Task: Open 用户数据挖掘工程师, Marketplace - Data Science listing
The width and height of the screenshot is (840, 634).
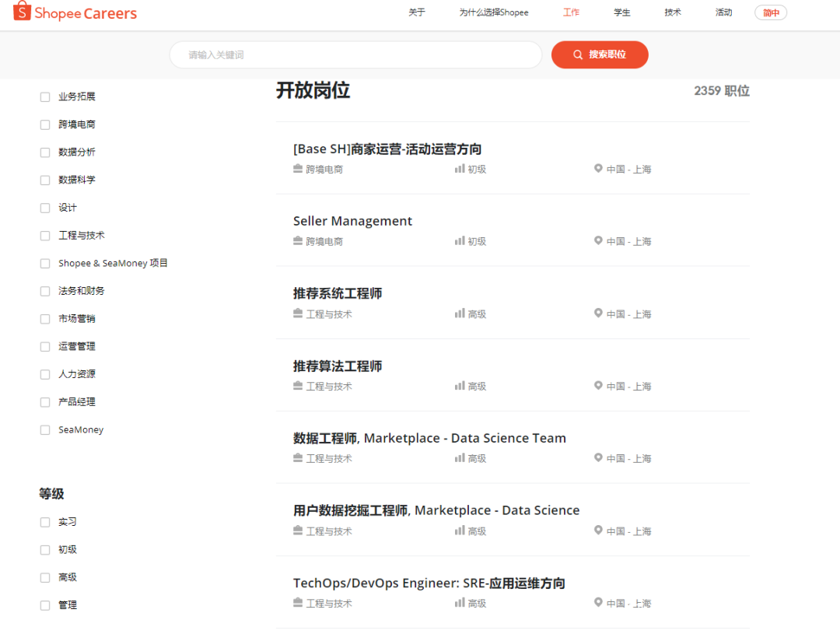Action: tap(436, 511)
